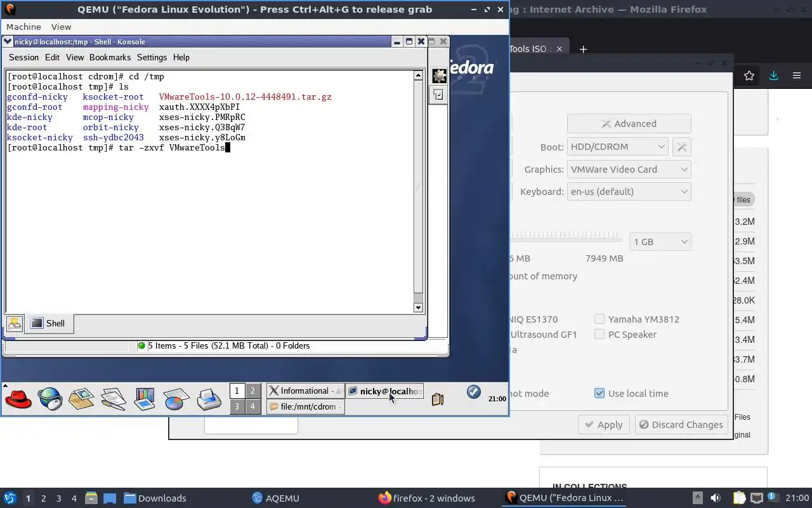The height and width of the screenshot is (508, 812).
Task: Select the Shell tab in Konsole
Action: [x=48, y=323]
